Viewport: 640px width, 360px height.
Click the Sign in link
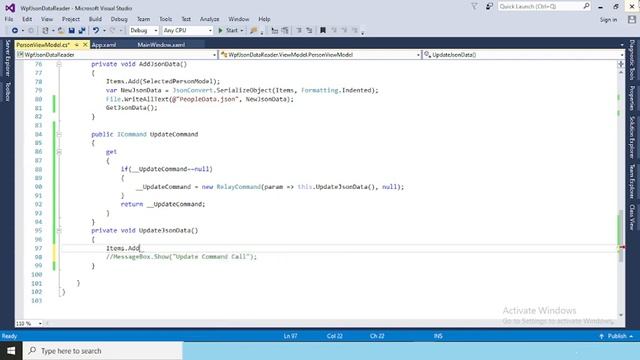pyautogui.click(x=608, y=20)
